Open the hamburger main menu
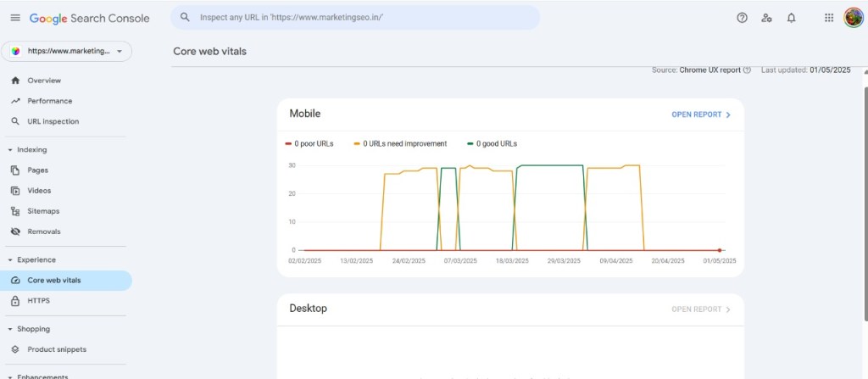868x379 pixels. click(15, 18)
